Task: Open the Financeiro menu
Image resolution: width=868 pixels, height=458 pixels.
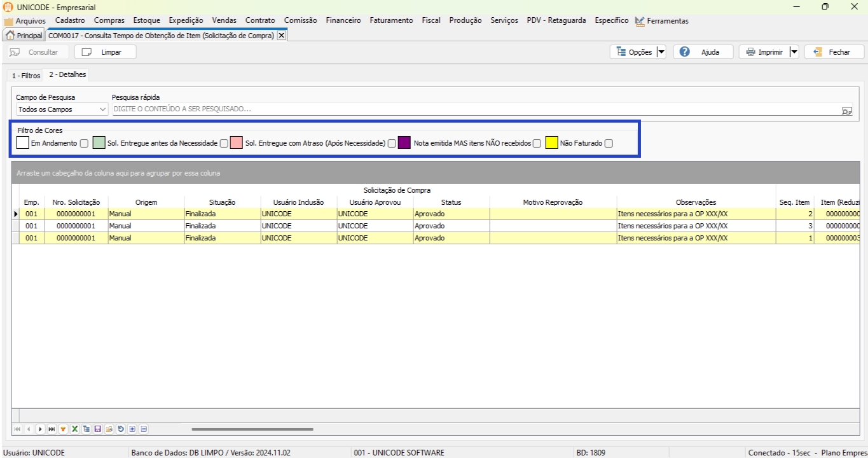Action: (343, 20)
